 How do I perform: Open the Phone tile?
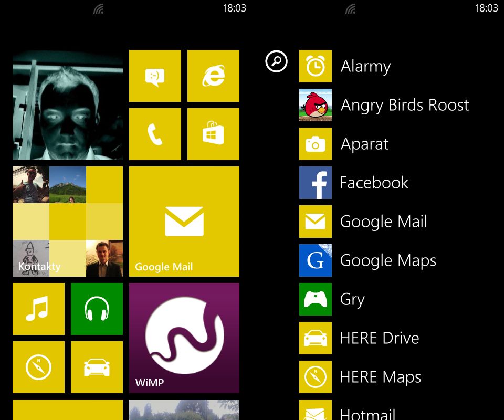(155, 134)
